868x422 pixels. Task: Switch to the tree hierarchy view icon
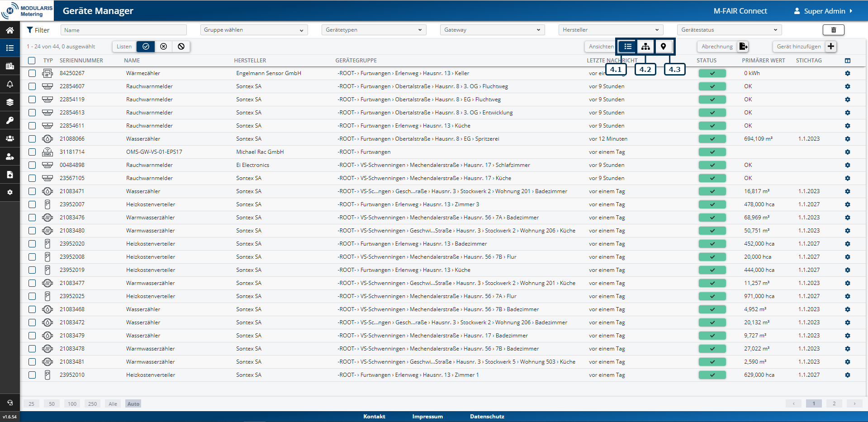[645, 47]
